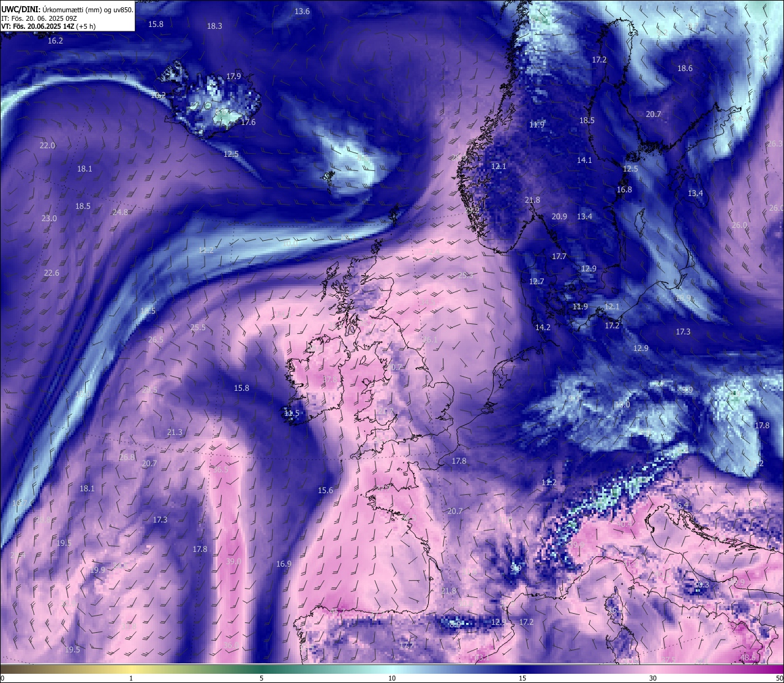This screenshot has width=784, height=683.
Task: Click the 21.3 value in the Atlantic
Action: tap(175, 432)
